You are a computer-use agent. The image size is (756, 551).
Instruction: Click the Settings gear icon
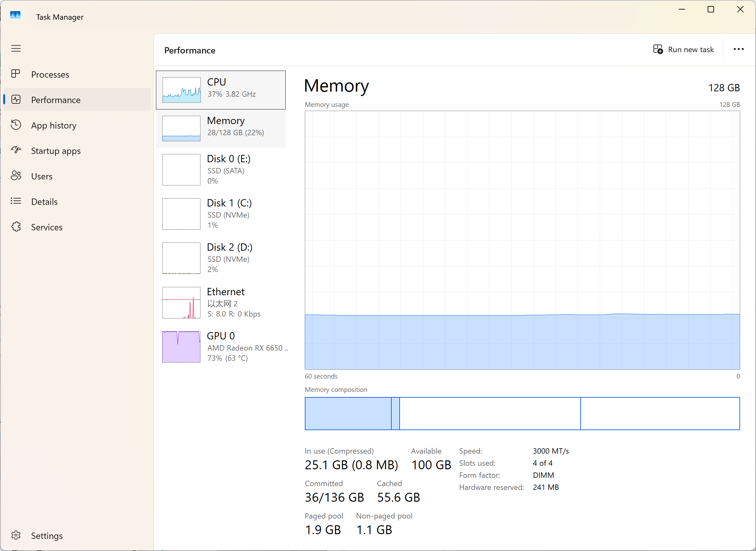point(16,535)
